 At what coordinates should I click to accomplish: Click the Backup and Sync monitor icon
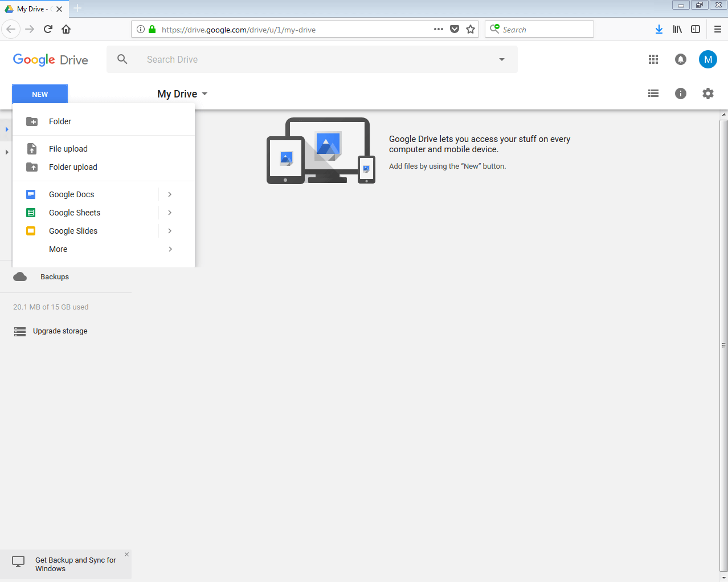pos(18,561)
